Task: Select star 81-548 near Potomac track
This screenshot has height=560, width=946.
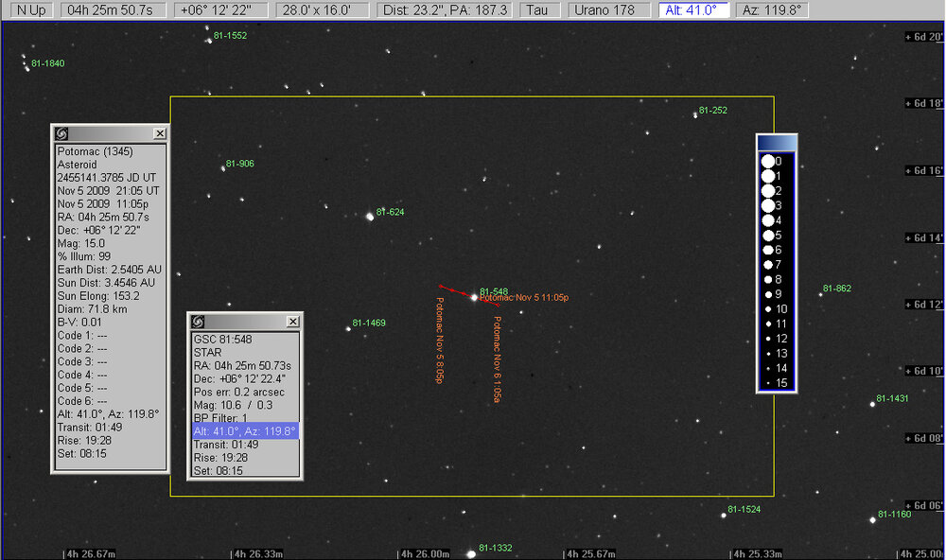Action: point(474,297)
